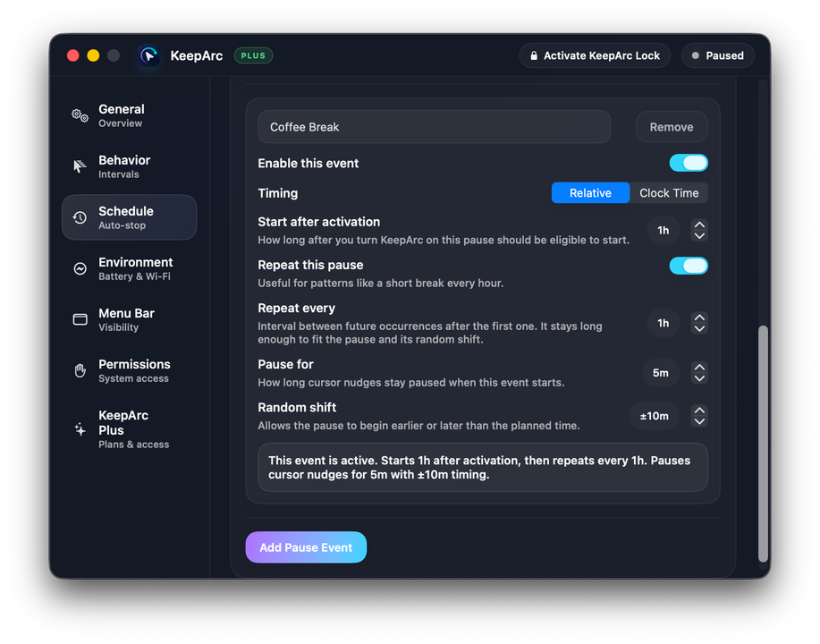Click the KeepArc Plus sparkle icon
The width and height of the screenshot is (820, 644).
coord(80,429)
